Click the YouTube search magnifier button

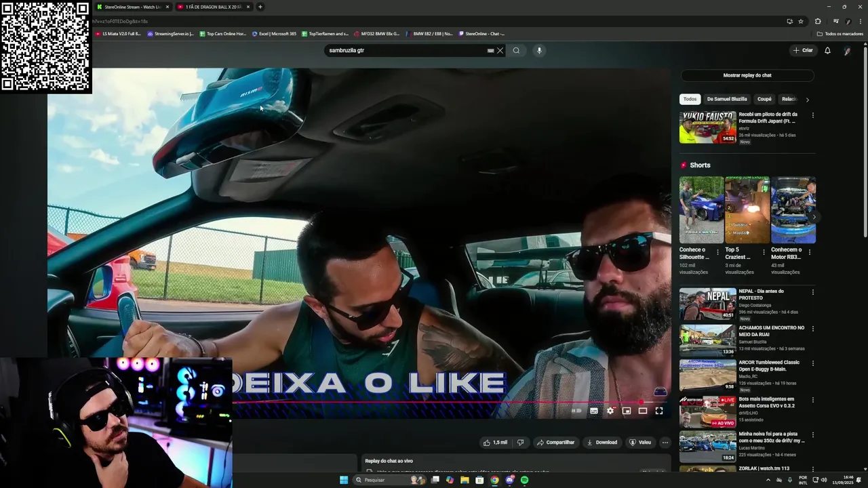516,50
